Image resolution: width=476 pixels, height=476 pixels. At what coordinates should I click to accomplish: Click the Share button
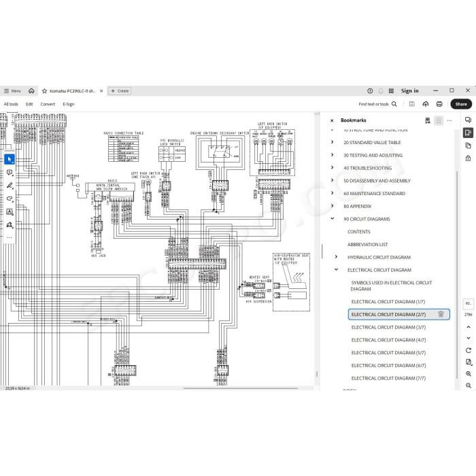[x=461, y=104]
